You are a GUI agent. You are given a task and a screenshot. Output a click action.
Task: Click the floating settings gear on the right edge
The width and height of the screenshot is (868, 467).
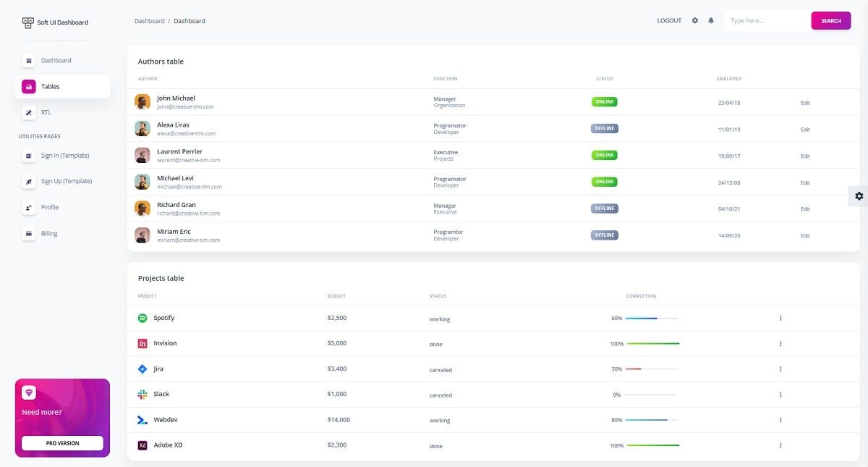click(x=859, y=195)
